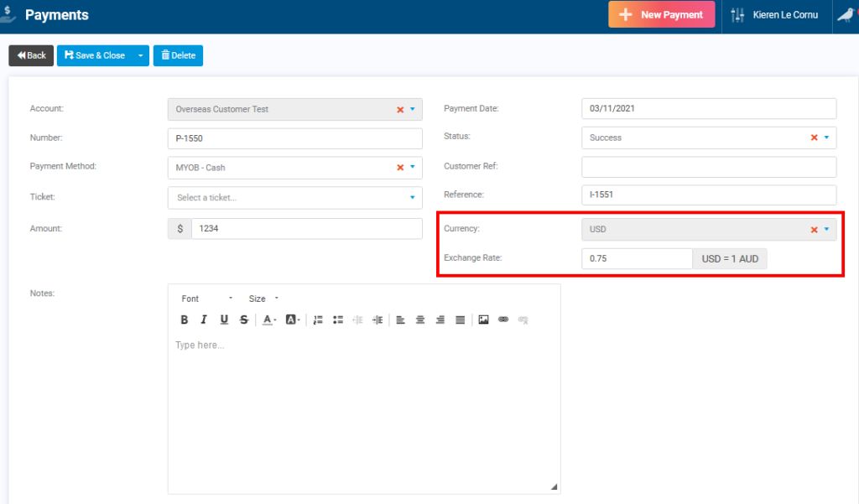
Task: Apply italic formatting in the notes toolbar
Action: click(x=203, y=320)
